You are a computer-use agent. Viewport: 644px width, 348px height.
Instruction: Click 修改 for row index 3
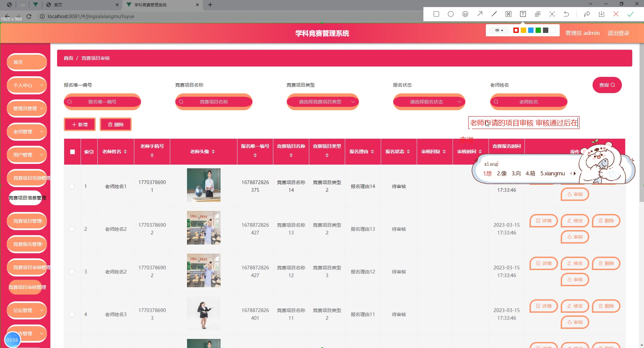(x=575, y=263)
